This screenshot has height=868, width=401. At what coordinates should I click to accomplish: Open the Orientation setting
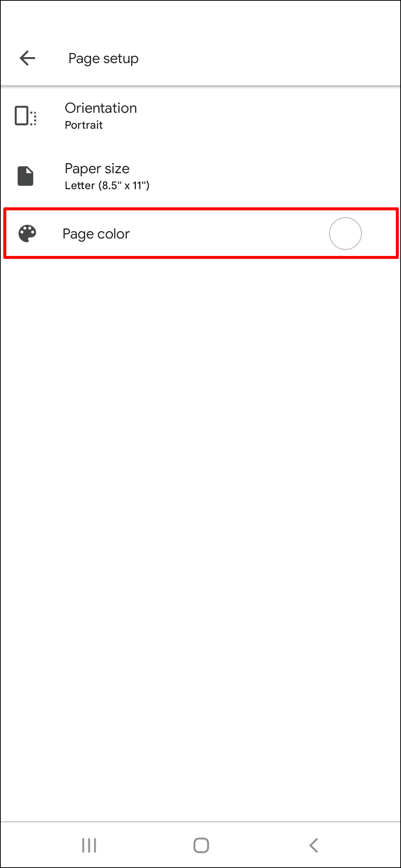[x=200, y=116]
